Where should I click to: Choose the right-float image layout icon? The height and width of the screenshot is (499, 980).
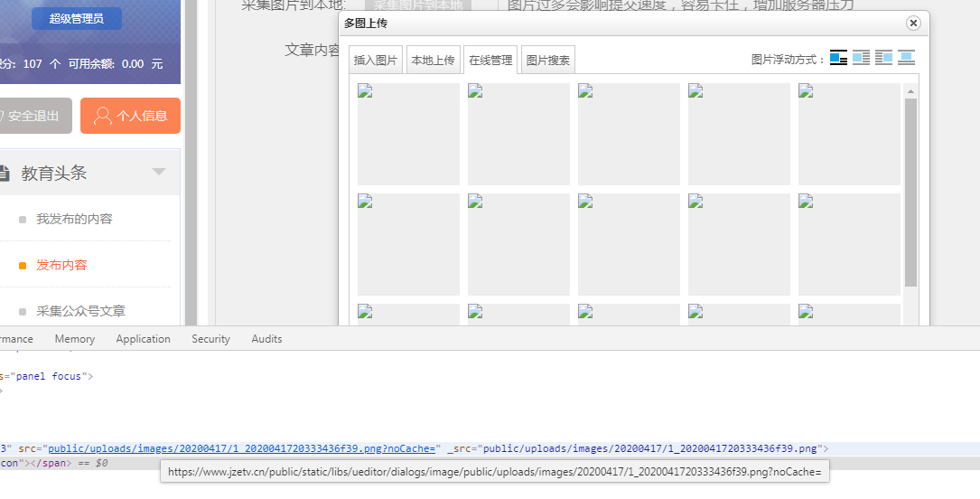883,59
